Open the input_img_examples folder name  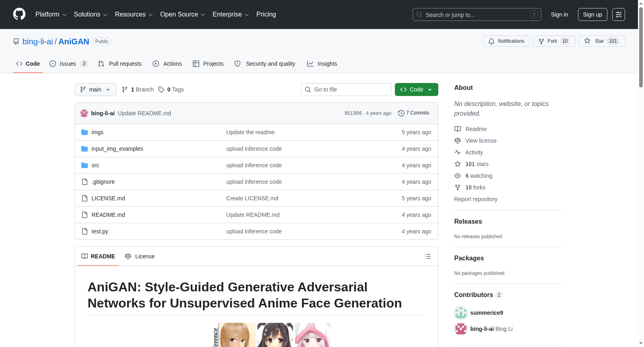pyautogui.click(x=117, y=149)
